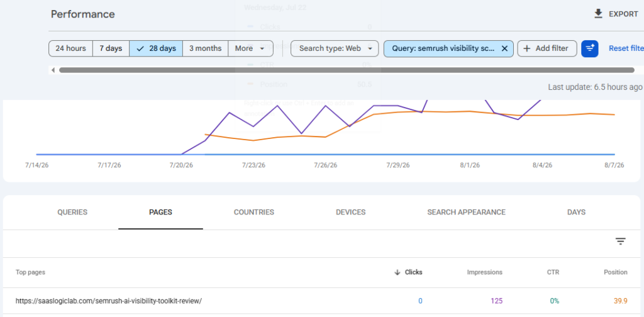Remove the semrush visibility query filter
Screen dimensions: 644x317
tap(505, 48)
